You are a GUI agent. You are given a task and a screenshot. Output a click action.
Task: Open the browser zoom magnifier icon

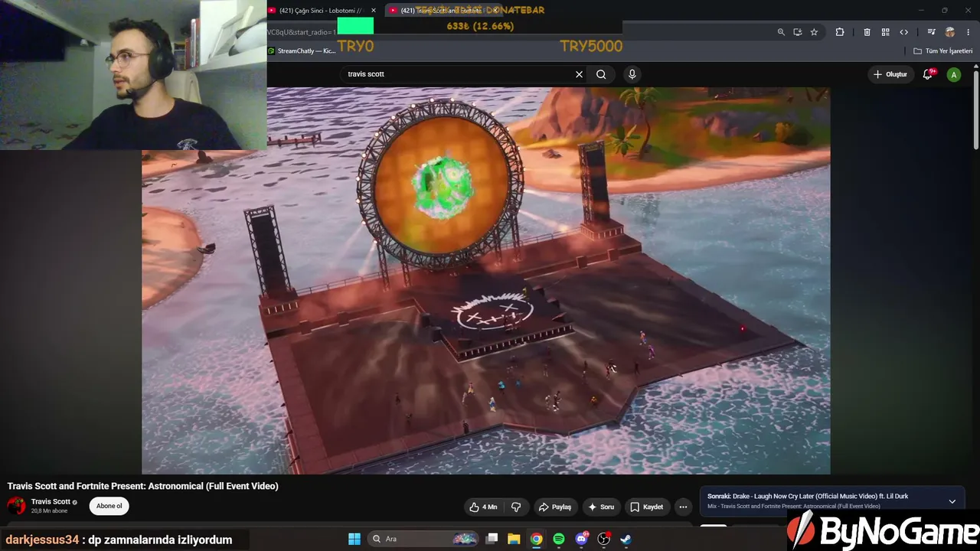pos(781,32)
